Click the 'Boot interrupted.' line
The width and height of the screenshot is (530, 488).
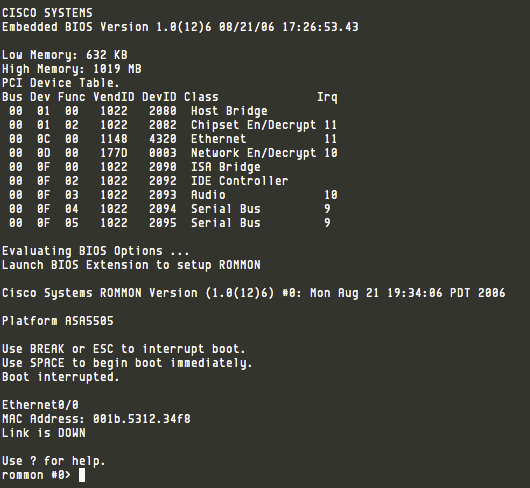[x=61, y=377]
